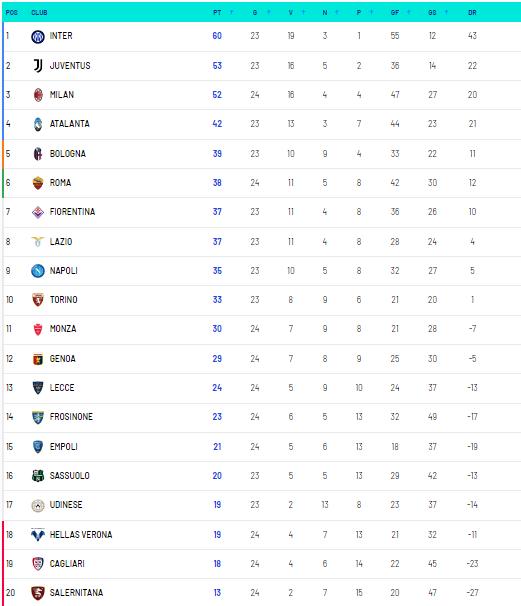Open the Salernitana team name link
Viewport: 521px width, 606px height.
coord(77,592)
